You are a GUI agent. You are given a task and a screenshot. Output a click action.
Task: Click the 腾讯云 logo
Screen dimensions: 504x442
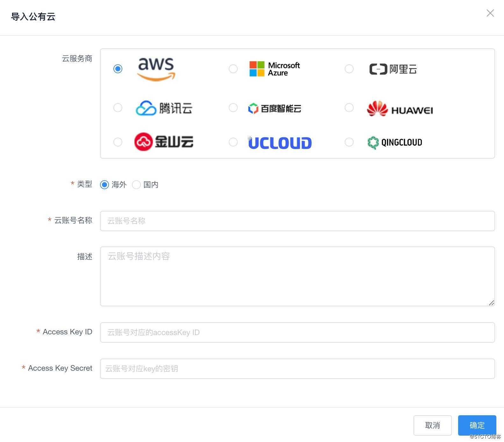coord(164,108)
